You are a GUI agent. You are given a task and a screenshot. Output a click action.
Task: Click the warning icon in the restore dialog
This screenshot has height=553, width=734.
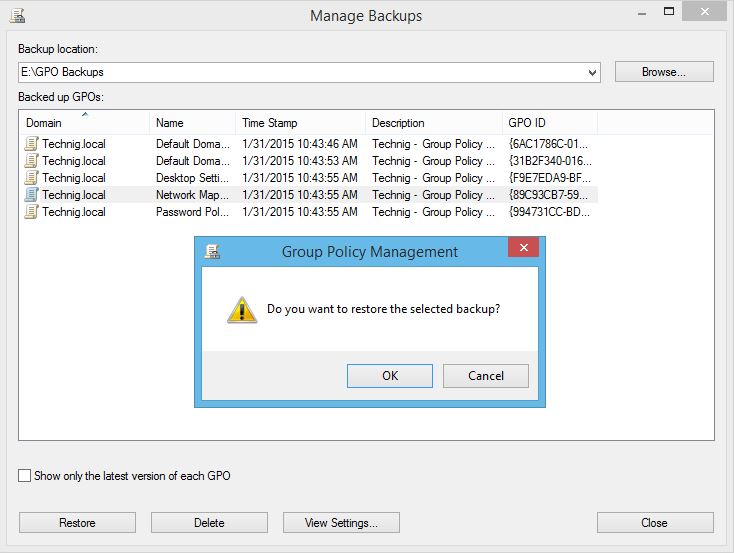click(242, 310)
